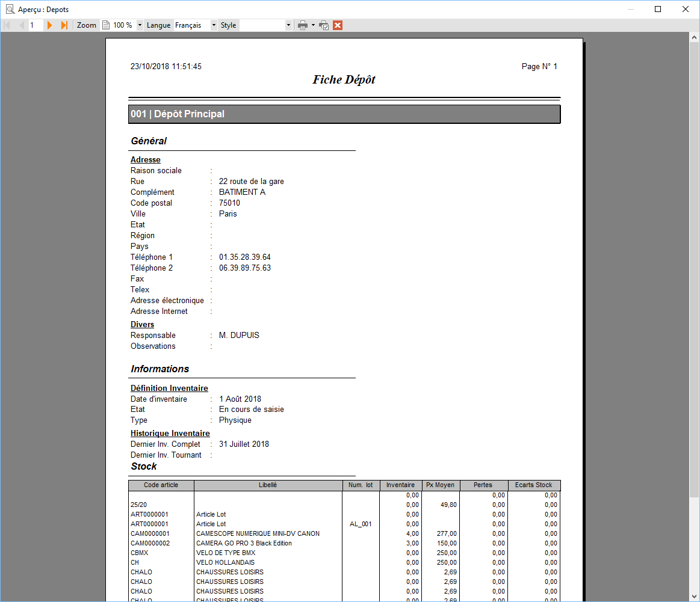Click article code 'CAM0000001'
Image resolution: width=700 pixels, height=602 pixels.
point(150,534)
